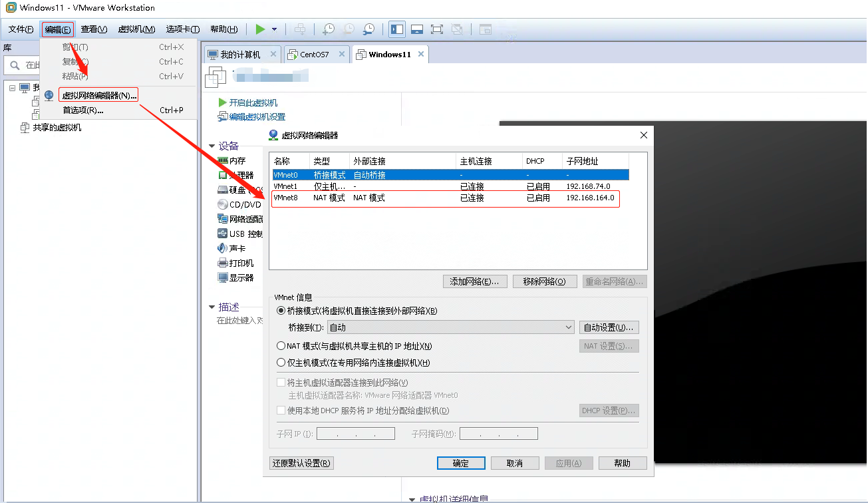The image size is (868, 503).
Task: Select 仅主机模式 host-only radio button
Action: click(281, 363)
